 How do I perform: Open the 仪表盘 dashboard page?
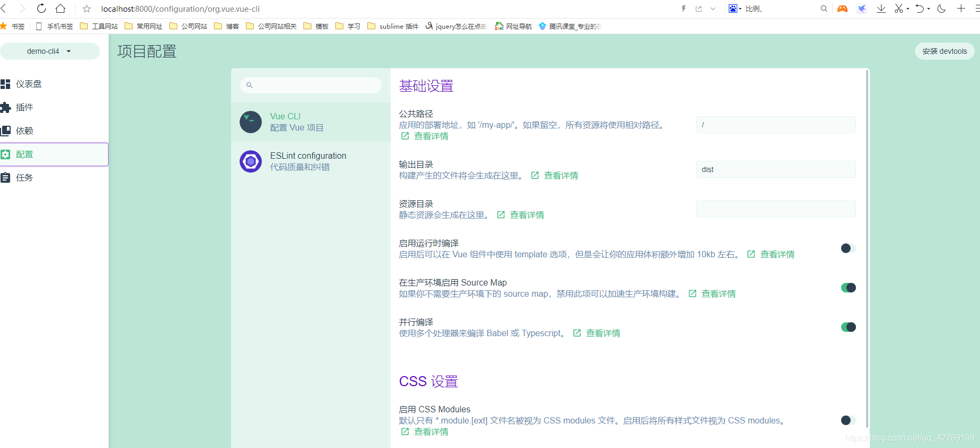pos(54,84)
